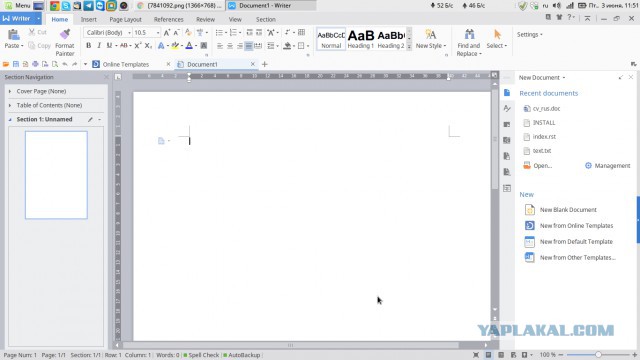Click New from Default Template

pos(576,242)
